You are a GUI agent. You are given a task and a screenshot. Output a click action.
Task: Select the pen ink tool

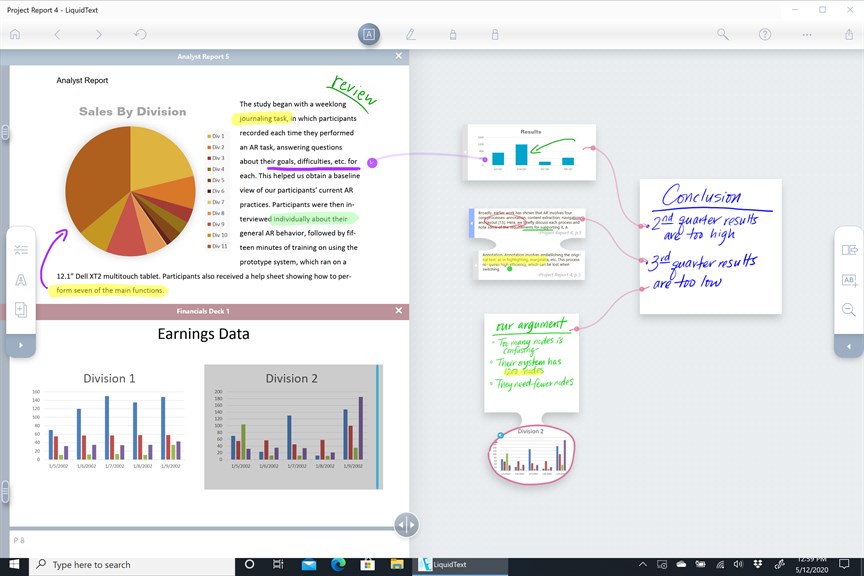pyautogui.click(x=411, y=34)
